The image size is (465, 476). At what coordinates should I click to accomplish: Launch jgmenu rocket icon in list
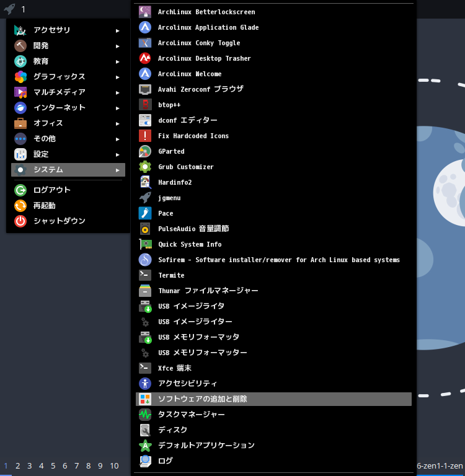coord(145,198)
